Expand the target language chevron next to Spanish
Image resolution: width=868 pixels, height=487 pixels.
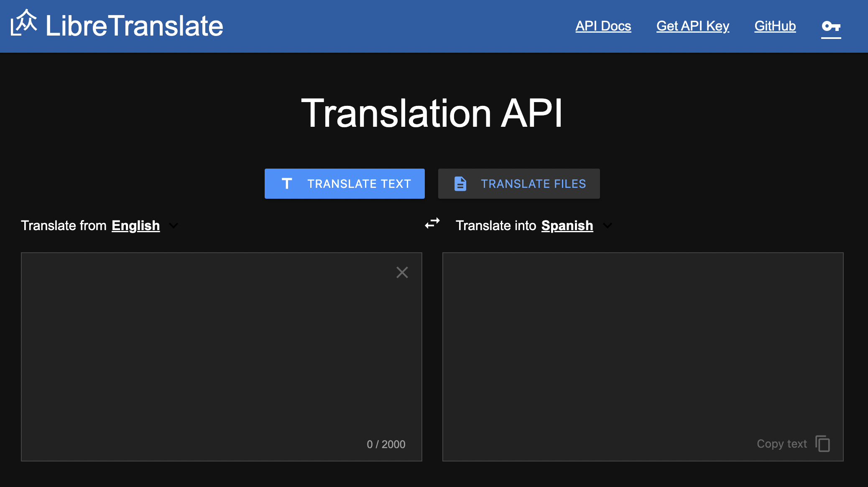pyautogui.click(x=608, y=226)
